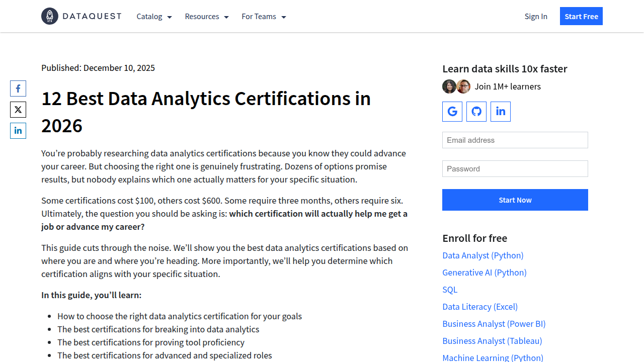Image resolution: width=644 pixels, height=362 pixels.
Task: Click the Published: December 10, 2025 text
Action: click(x=98, y=68)
